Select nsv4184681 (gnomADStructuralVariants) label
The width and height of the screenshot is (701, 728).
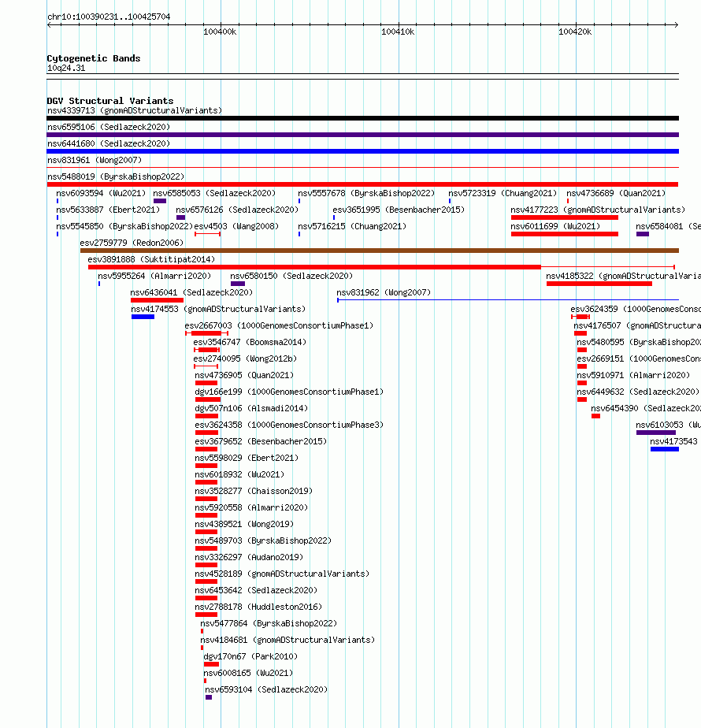287,641
